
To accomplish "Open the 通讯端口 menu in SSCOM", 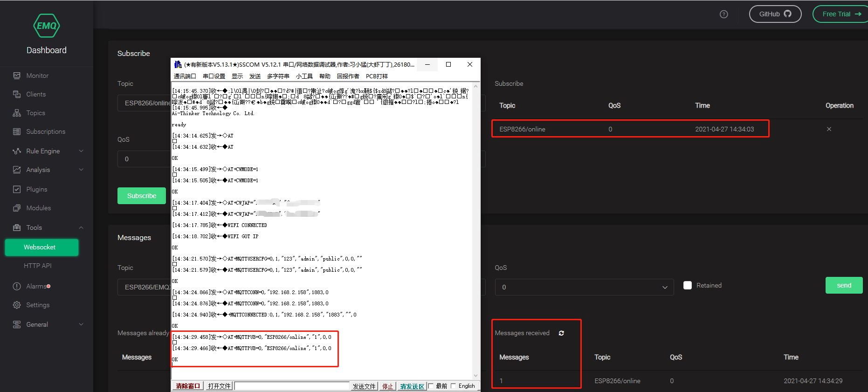I will (185, 76).
